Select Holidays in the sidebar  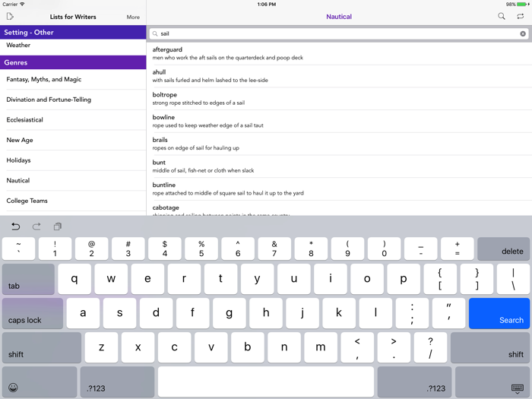[73, 160]
